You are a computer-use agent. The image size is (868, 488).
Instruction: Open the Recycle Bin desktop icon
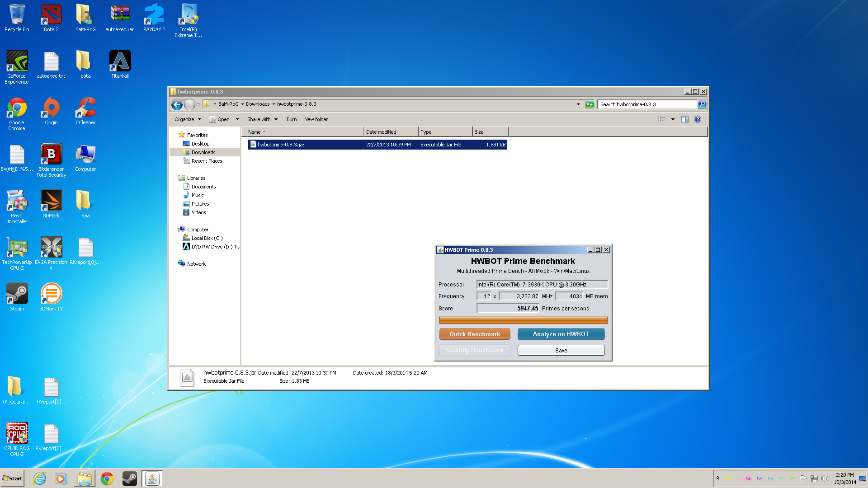click(x=17, y=18)
